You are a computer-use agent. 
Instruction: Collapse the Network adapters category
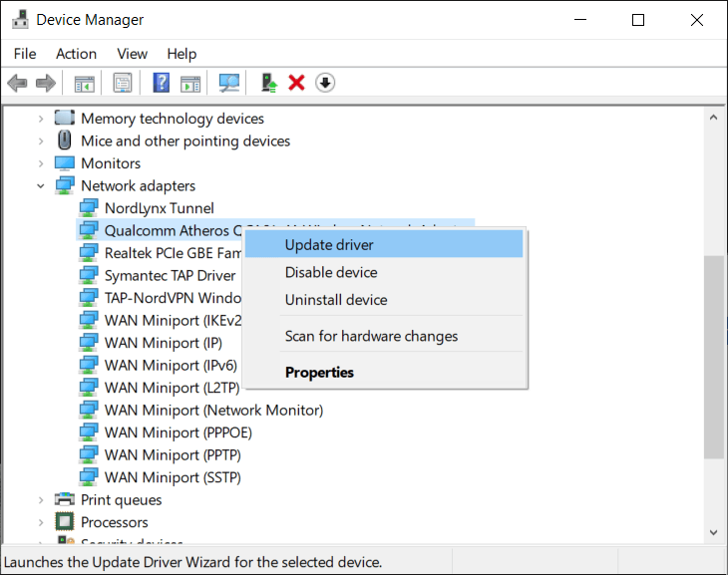(x=41, y=186)
